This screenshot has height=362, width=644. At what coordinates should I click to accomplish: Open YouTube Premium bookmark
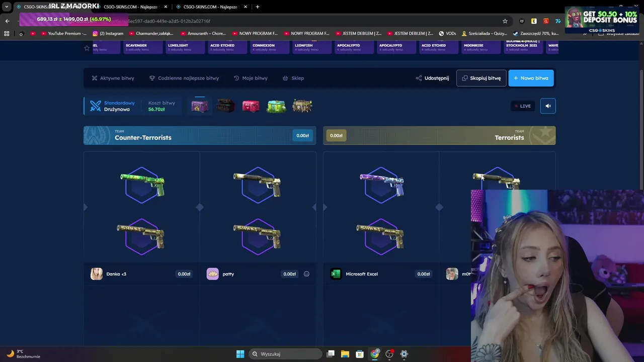(63, 34)
